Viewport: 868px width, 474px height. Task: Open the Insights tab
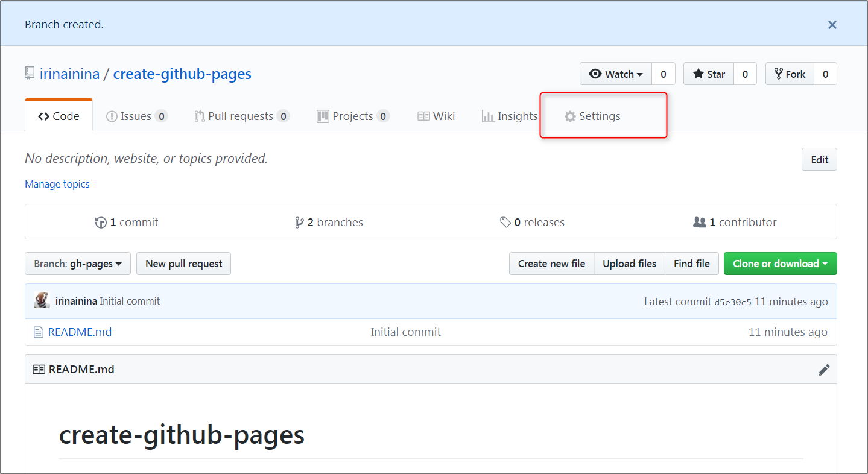coord(510,116)
